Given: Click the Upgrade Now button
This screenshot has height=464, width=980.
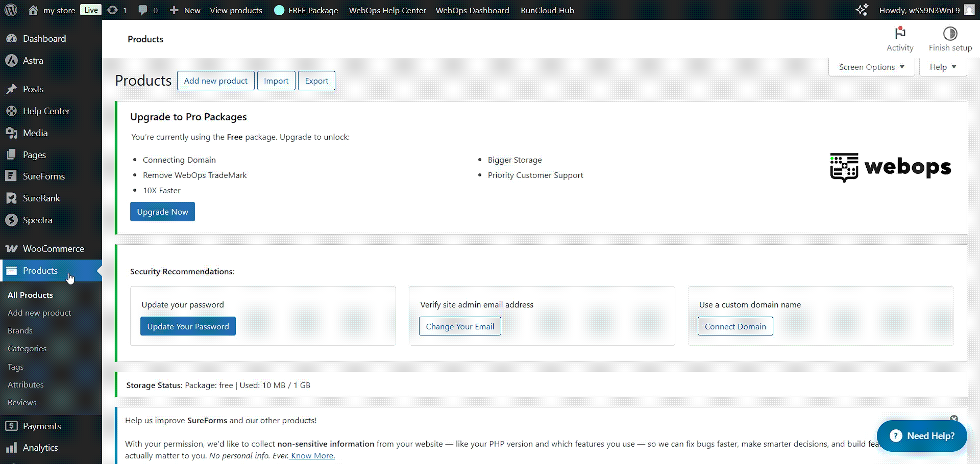Looking at the screenshot, I should pyautogui.click(x=162, y=212).
